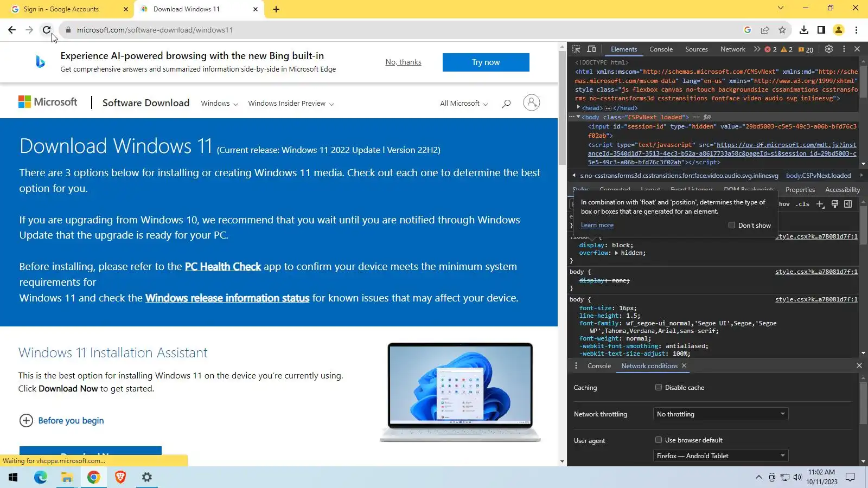Toggle the :hov element state panel
Screen dimensions: 868x488
784,204
